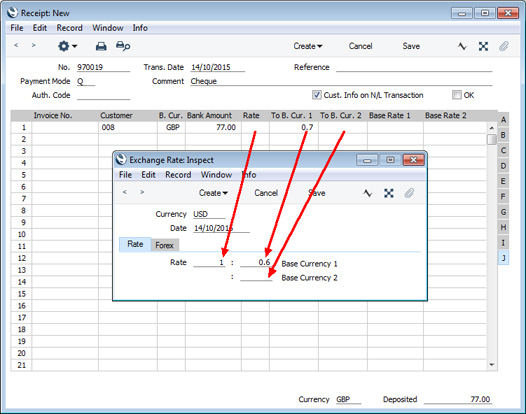Expand the Create dropdown in Exchange Rate window

[x=213, y=193]
